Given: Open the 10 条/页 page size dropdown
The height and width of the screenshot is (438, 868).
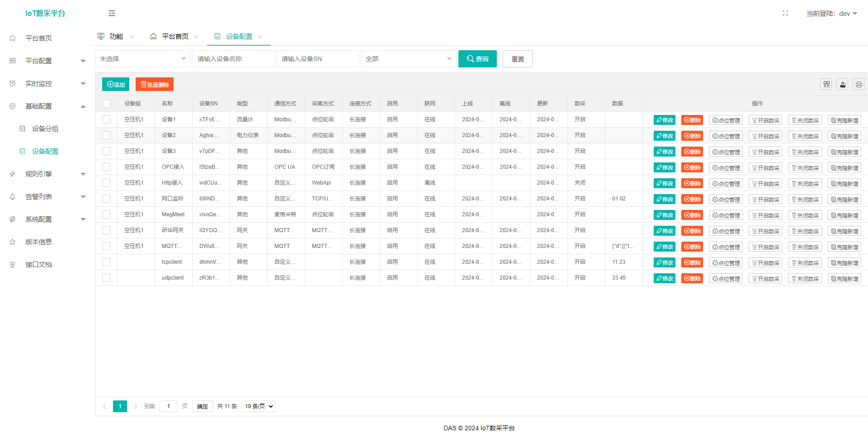Looking at the screenshot, I should point(259,406).
